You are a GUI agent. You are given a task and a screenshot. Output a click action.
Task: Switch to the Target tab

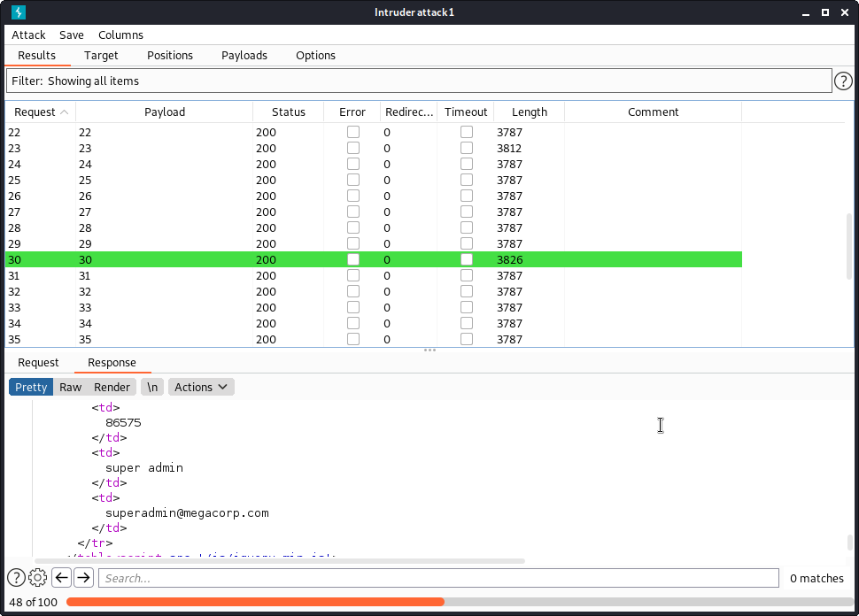click(x=101, y=55)
